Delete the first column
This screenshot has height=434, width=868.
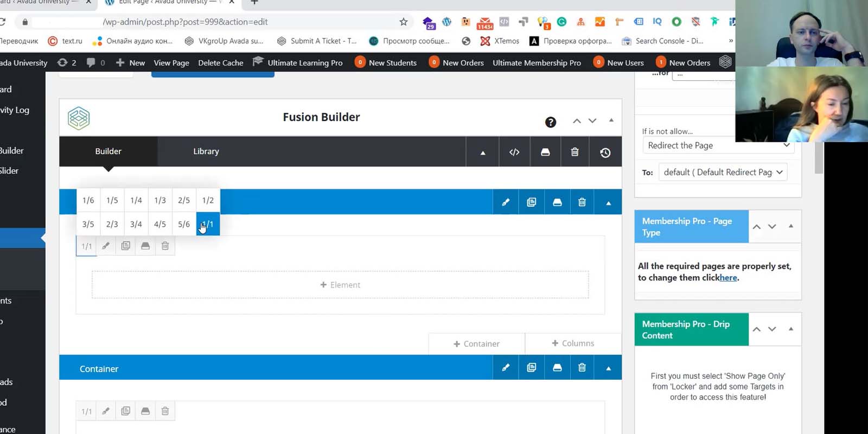click(165, 246)
